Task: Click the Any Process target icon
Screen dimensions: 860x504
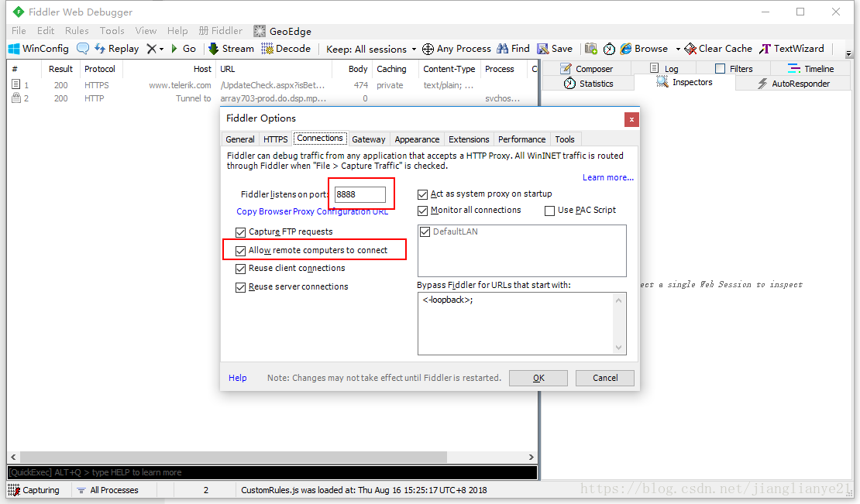Action: coord(428,49)
